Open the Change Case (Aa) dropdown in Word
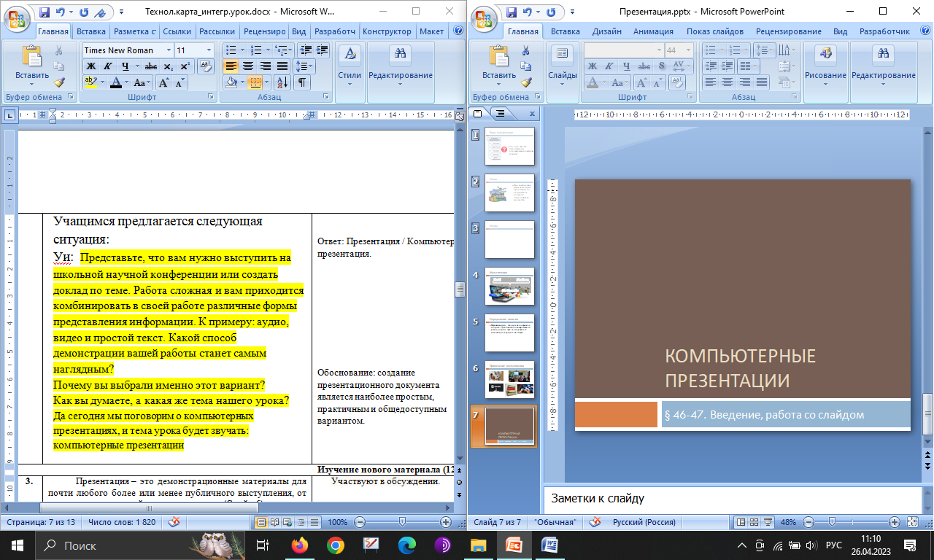The width and height of the screenshot is (934, 560). click(143, 82)
